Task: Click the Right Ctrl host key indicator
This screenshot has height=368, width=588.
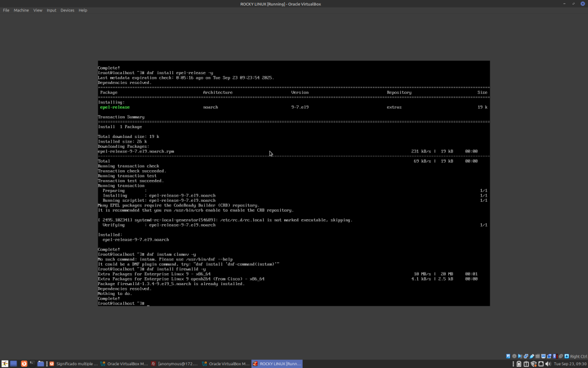Action: click(578, 356)
